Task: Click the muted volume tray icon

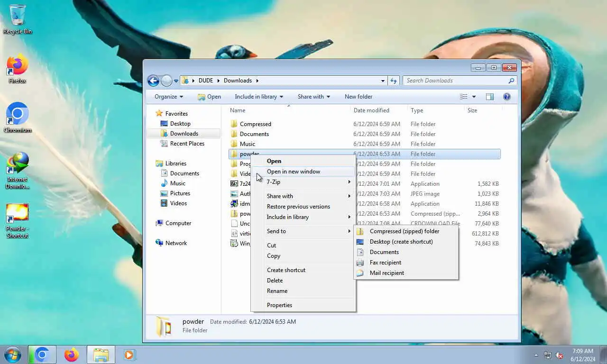Action: (559, 355)
